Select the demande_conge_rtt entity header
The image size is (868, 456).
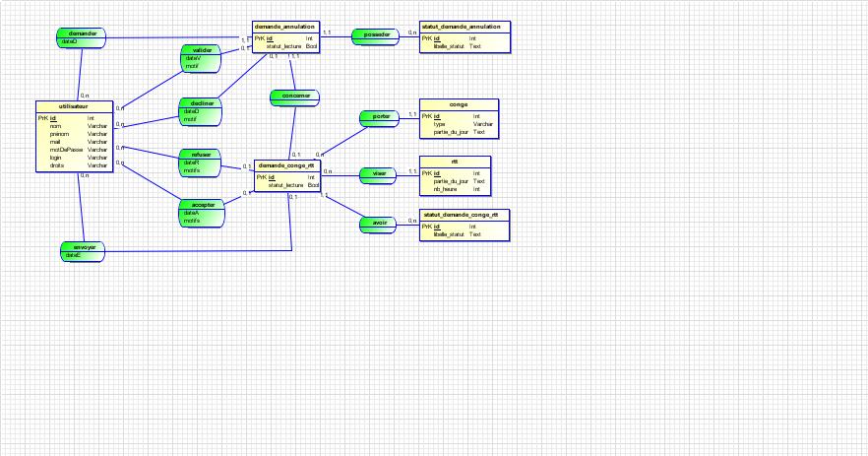point(286,165)
